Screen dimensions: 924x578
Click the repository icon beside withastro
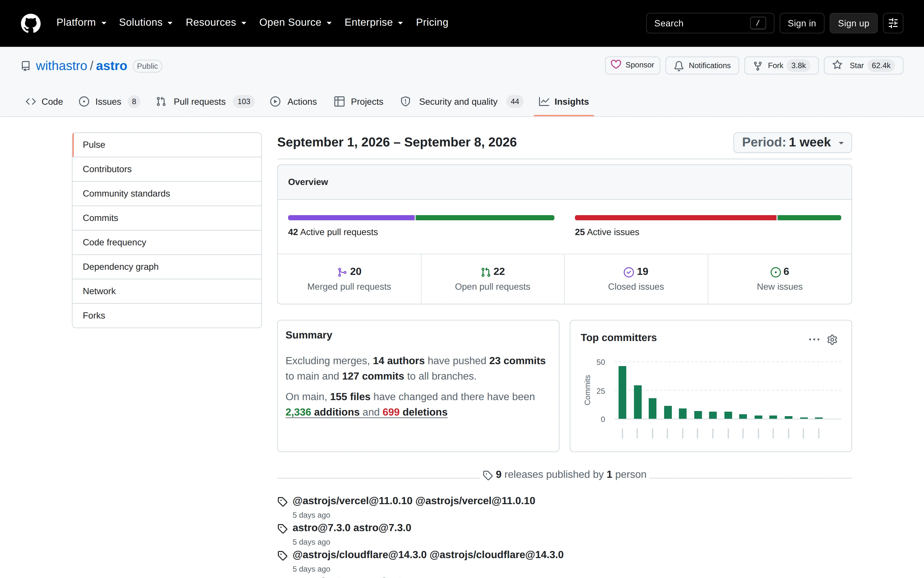(26, 66)
